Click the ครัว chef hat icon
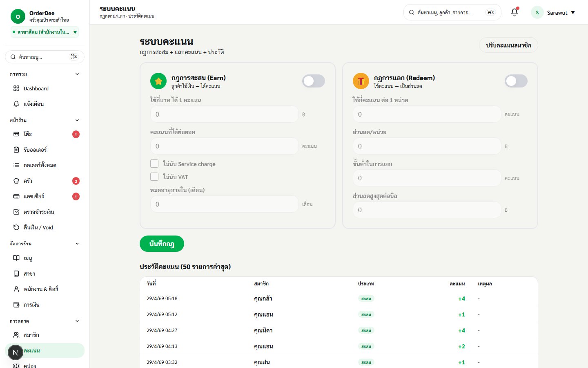This screenshot has height=368, width=588. 16,181
